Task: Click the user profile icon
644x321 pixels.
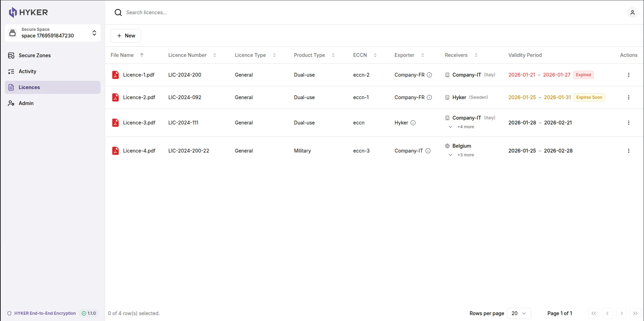Action: click(632, 12)
